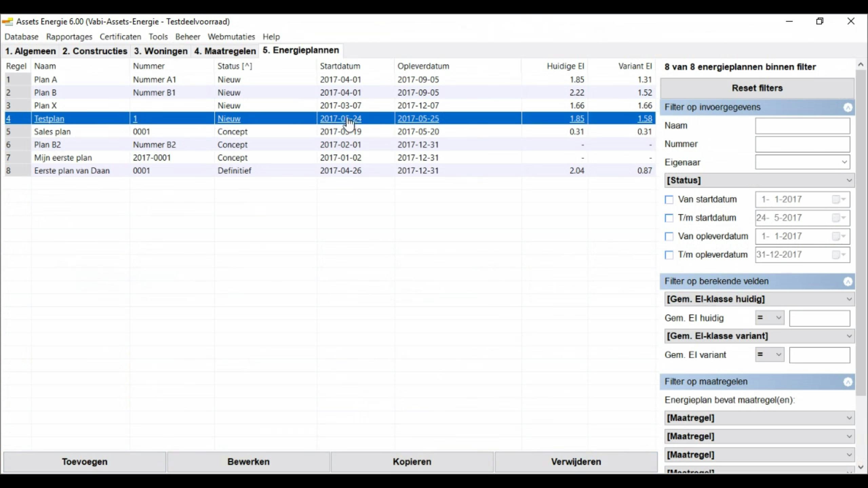Click the app icon in the title bar

coord(7,22)
